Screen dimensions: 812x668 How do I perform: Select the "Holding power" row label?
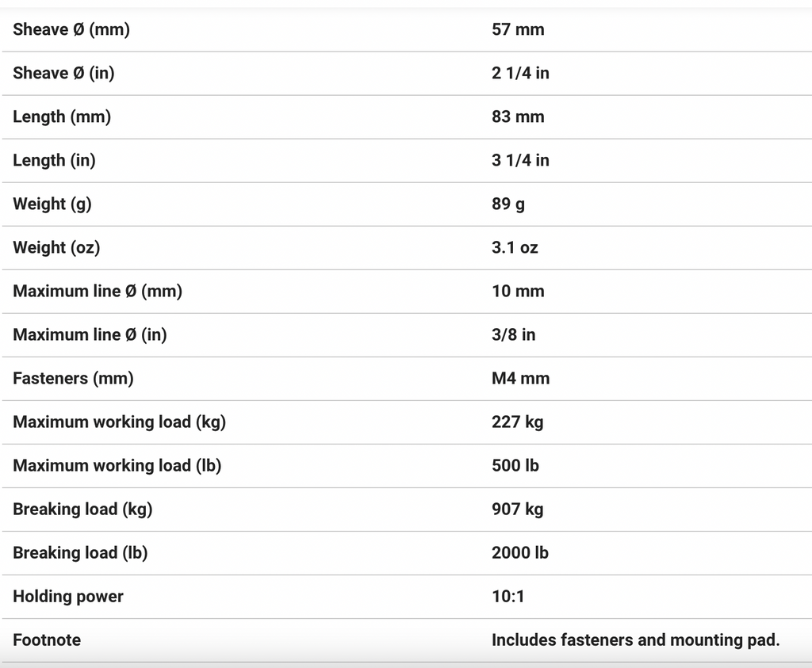click(68, 597)
